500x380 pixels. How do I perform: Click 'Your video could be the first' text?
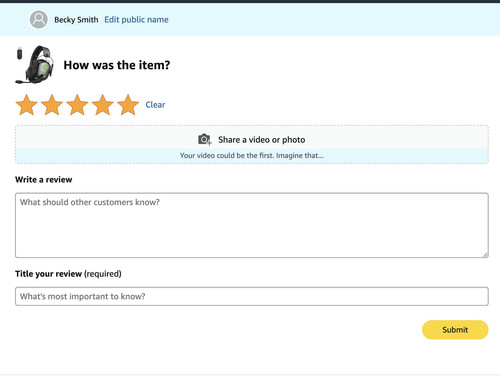coord(252,156)
